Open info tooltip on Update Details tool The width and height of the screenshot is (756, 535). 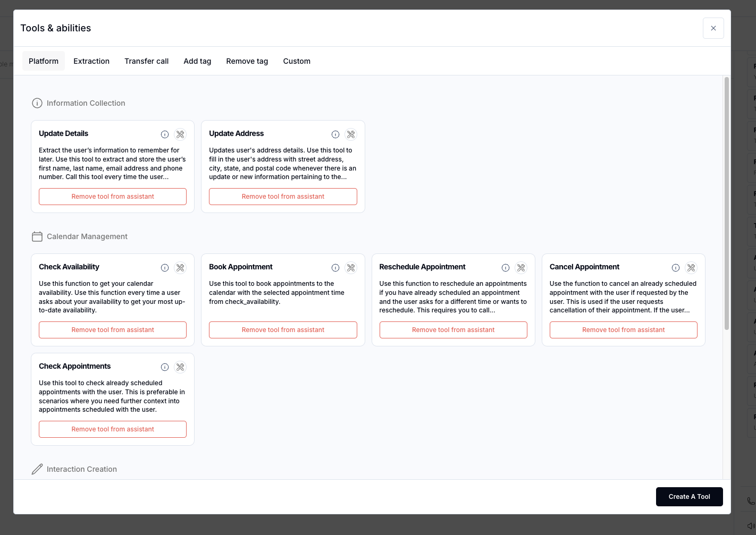pos(165,134)
